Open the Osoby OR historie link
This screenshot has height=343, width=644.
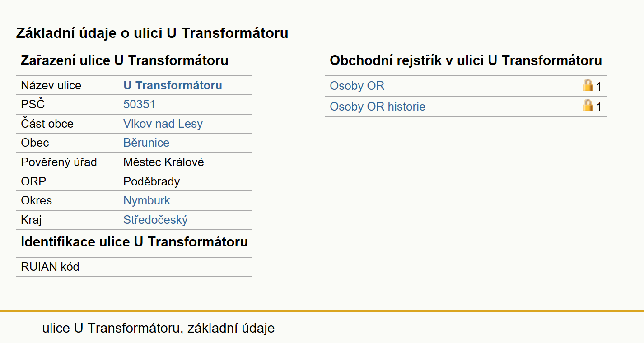pos(378,107)
